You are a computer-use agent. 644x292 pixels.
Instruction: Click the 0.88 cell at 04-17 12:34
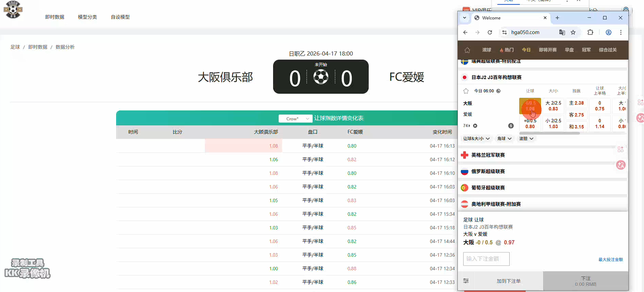[x=352, y=268]
